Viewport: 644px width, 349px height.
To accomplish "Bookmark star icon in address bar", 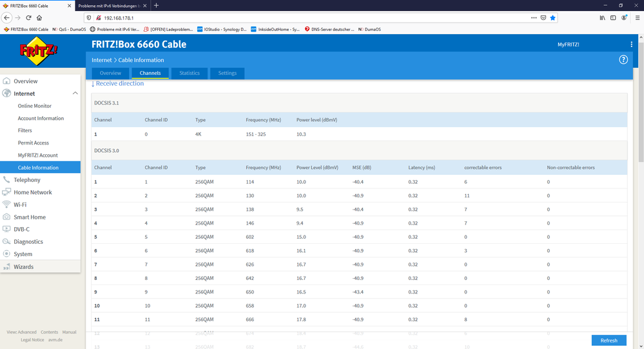I will pos(553,17).
